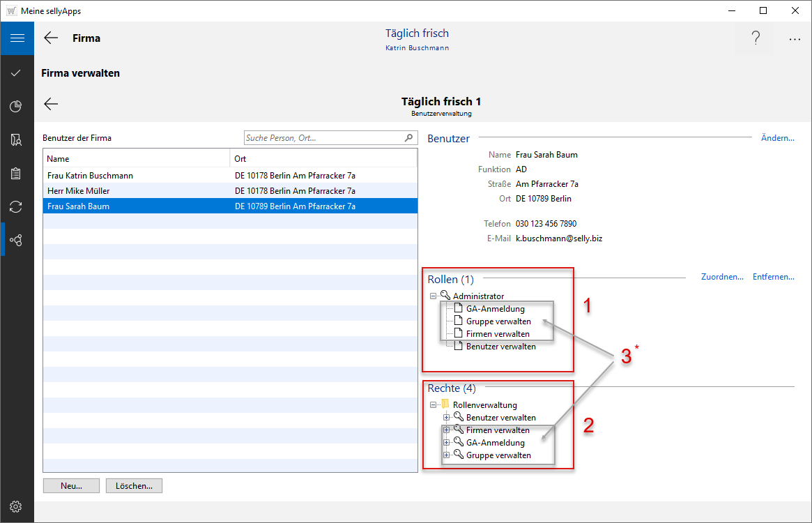The image size is (812, 523).
Task: Collapse the Rollenverwaltung folder node
Action: tap(434, 405)
